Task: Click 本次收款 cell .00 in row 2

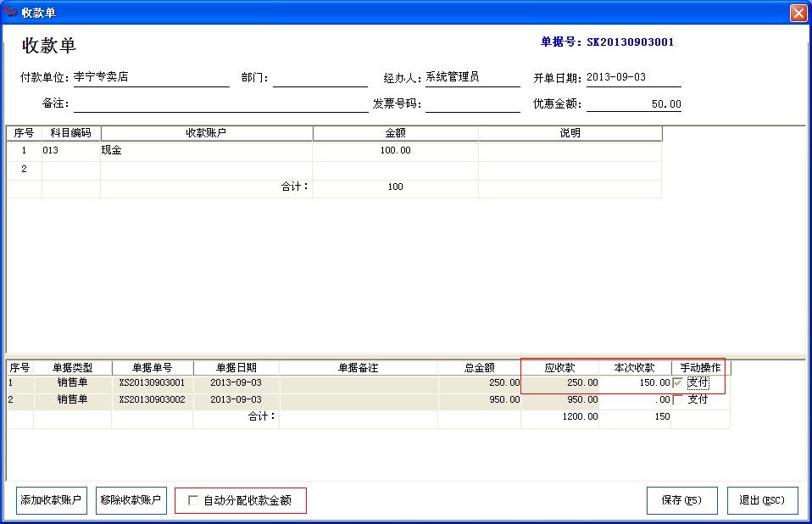Action: coord(635,399)
